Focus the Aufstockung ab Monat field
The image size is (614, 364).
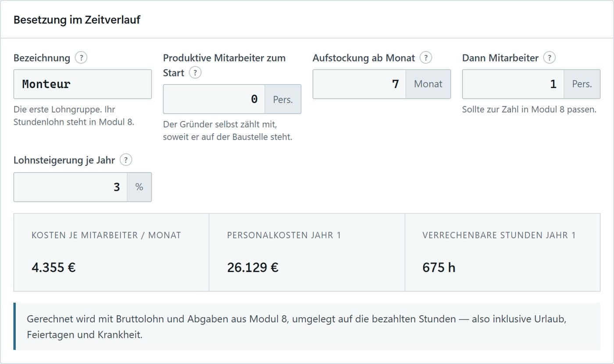click(359, 84)
